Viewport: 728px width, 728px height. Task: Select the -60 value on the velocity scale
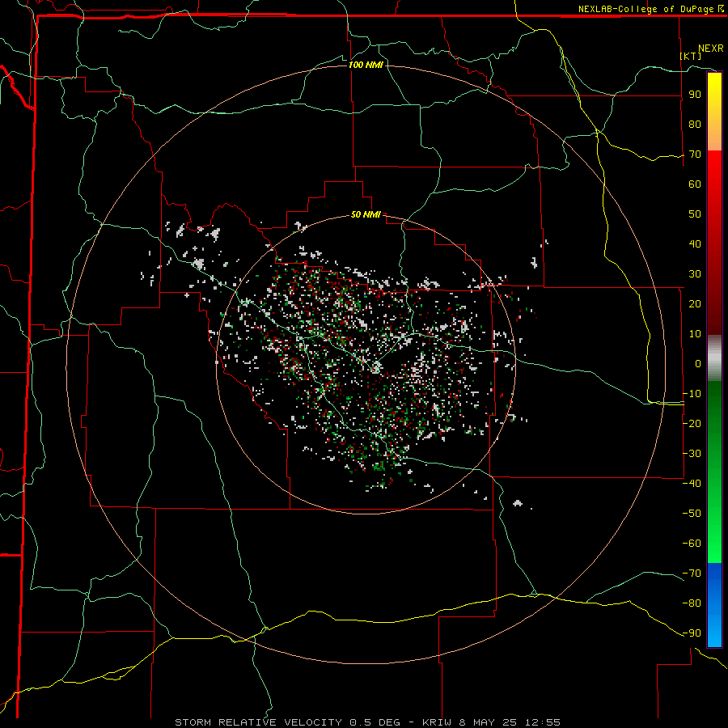click(692, 544)
